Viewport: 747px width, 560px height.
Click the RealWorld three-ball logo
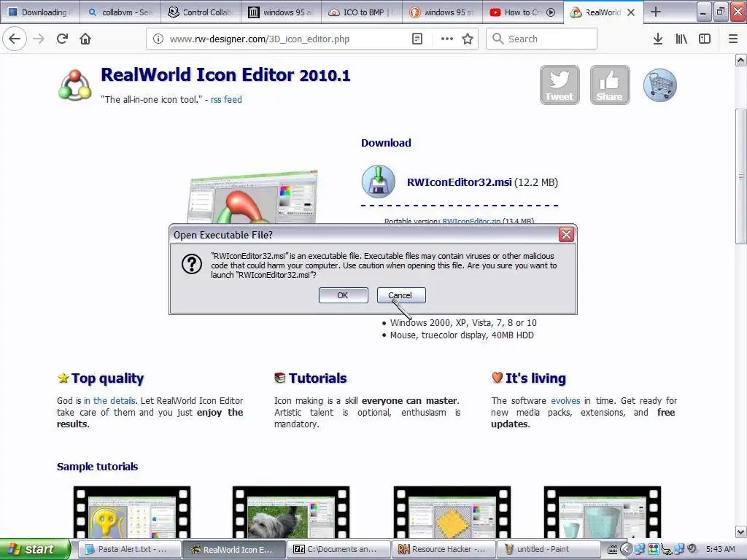tap(75, 86)
